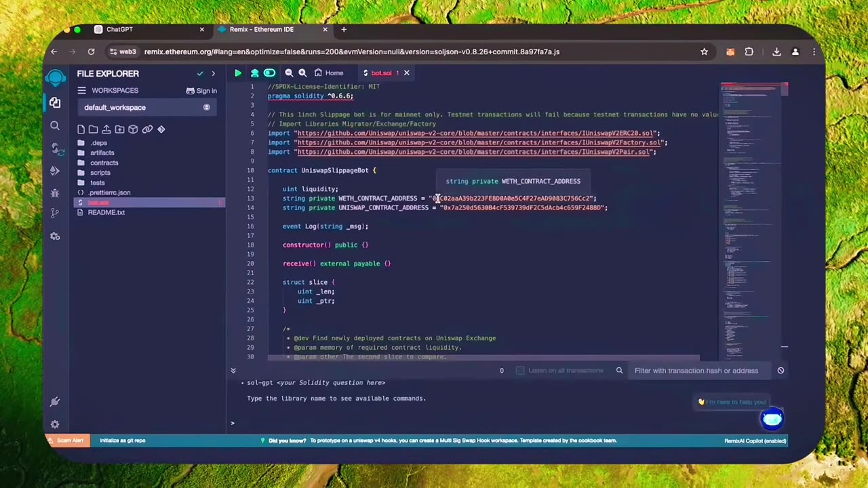
Task: Close the bot.sol editor tab
Action: 406,73
